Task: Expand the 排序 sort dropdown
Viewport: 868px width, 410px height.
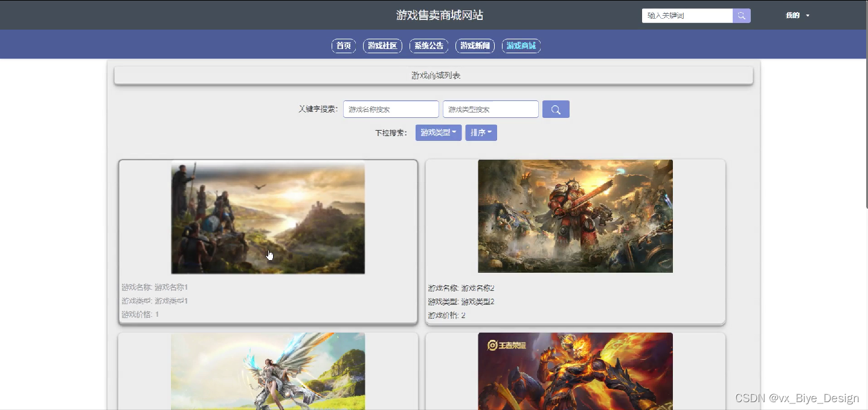Action: (x=481, y=132)
